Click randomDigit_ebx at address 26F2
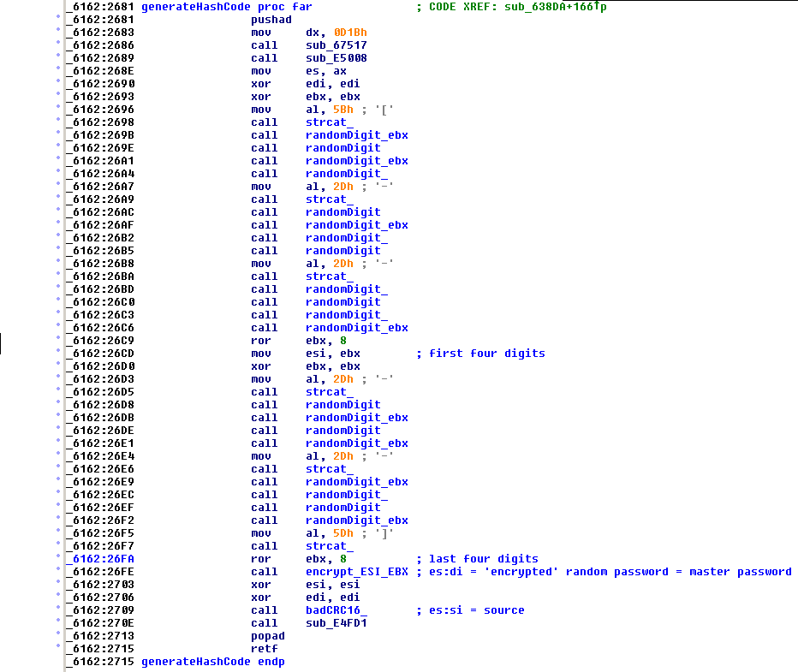798x672 pixels. point(357,520)
